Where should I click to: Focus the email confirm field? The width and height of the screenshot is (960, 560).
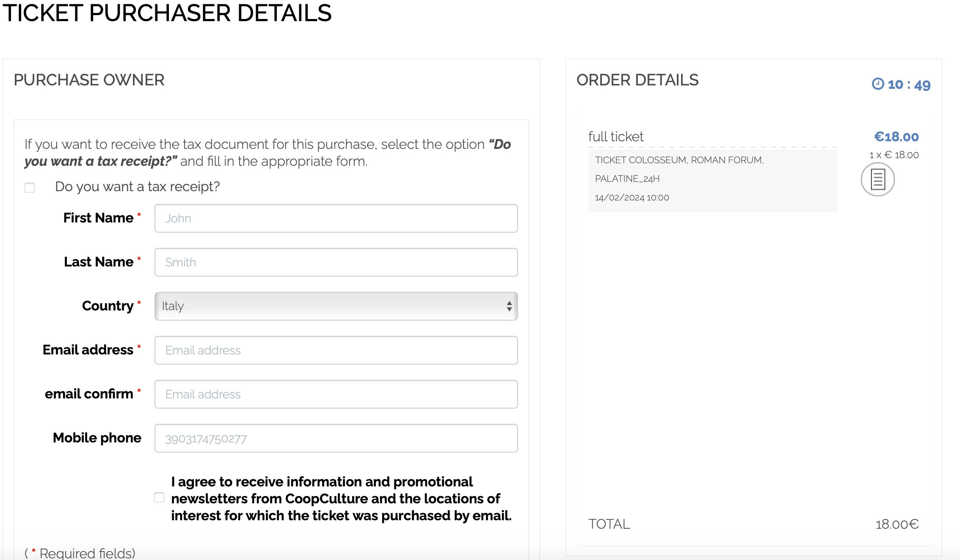coord(336,394)
